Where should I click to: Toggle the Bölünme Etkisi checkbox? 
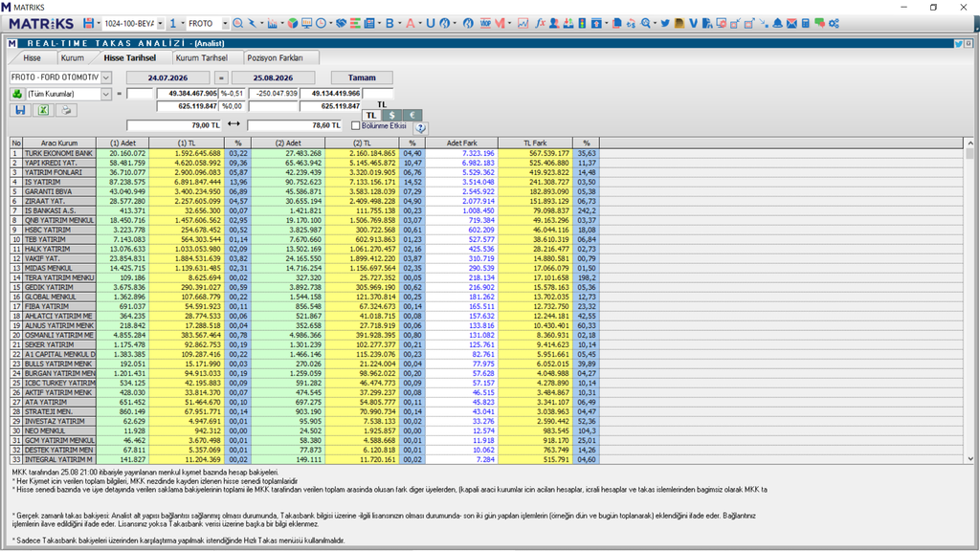coord(356,125)
